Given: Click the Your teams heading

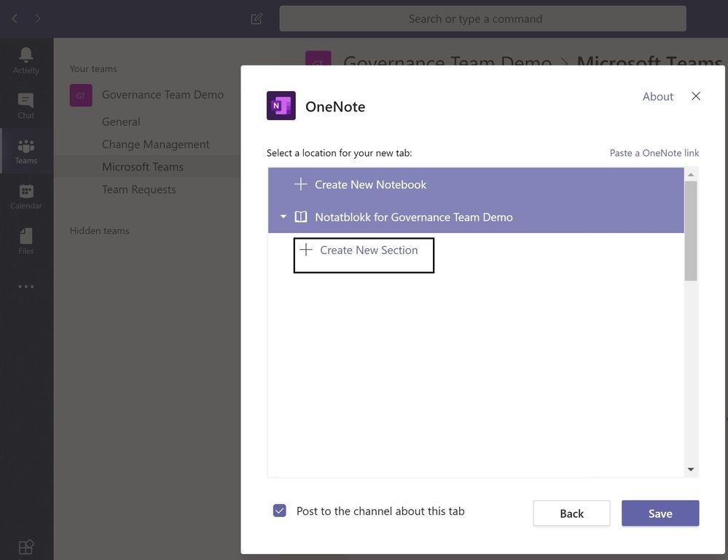Looking at the screenshot, I should [93, 68].
